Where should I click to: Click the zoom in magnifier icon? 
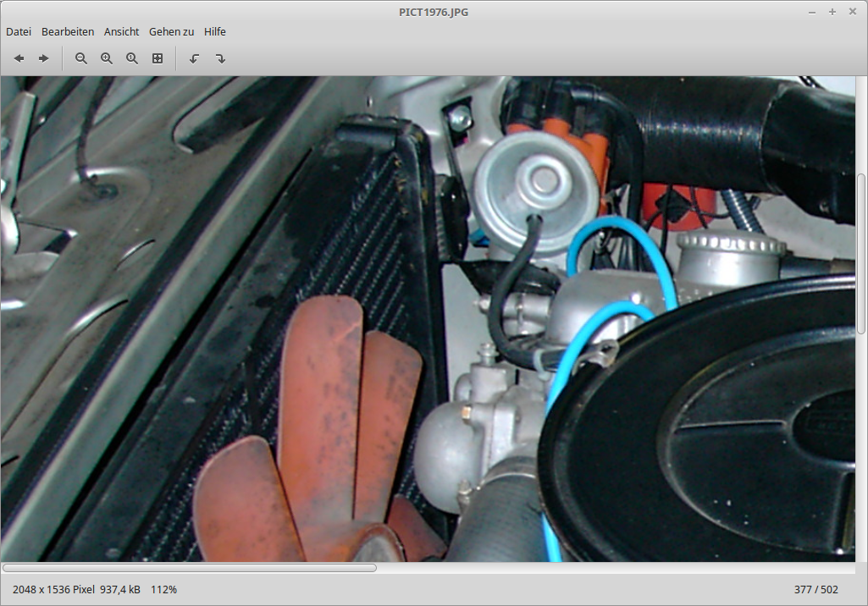click(107, 58)
